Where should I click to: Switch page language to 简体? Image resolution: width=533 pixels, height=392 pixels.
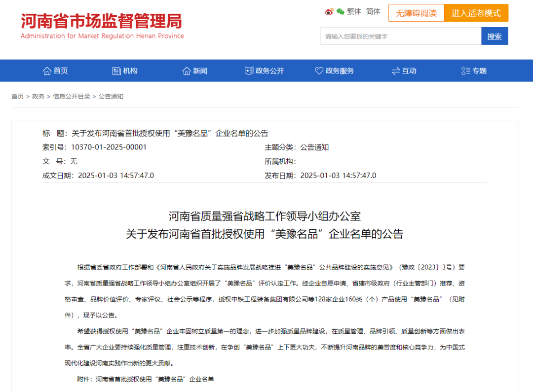(x=373, y=11)
